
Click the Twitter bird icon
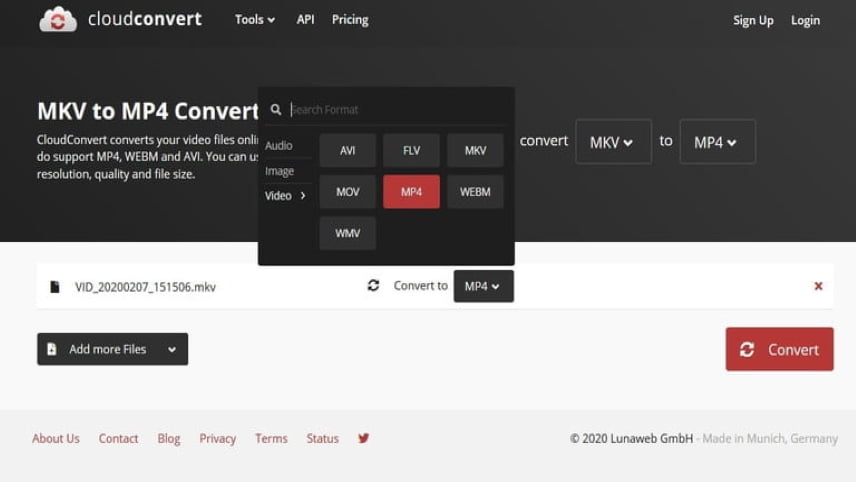pos(364,438)
